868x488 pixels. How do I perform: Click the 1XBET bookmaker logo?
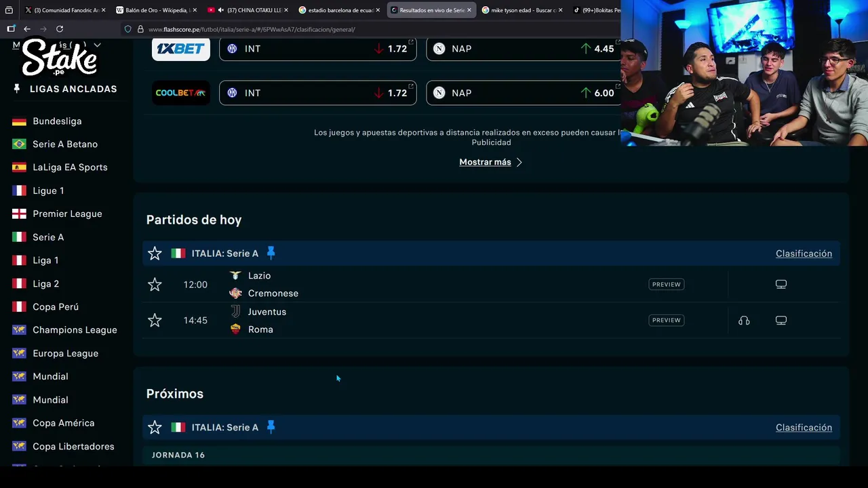pos(181,49)
